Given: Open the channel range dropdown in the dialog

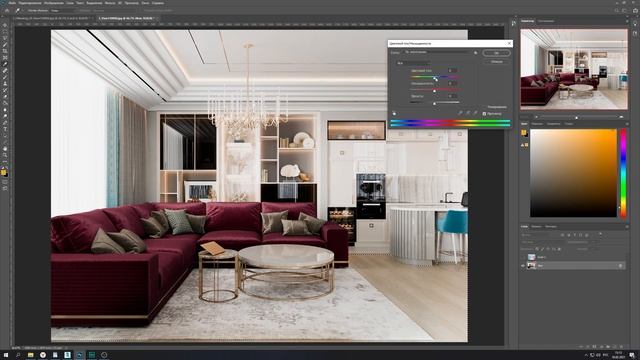Looking at the screenshot, I should (x=413, y=63).
